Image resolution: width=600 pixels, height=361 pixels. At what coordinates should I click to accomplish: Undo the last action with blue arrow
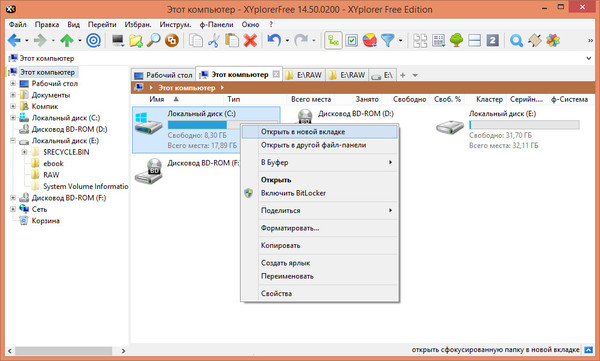274,40
